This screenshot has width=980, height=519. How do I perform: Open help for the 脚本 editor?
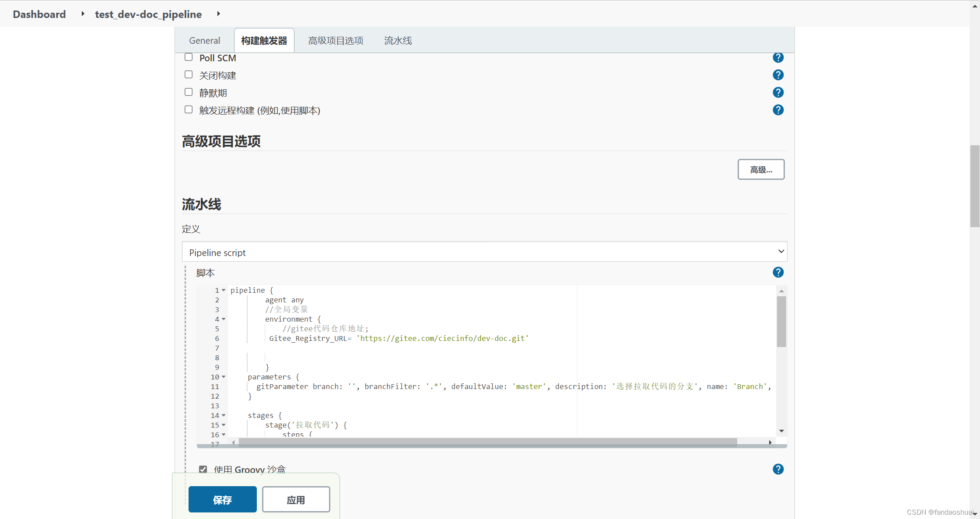(x=778, y=272)
